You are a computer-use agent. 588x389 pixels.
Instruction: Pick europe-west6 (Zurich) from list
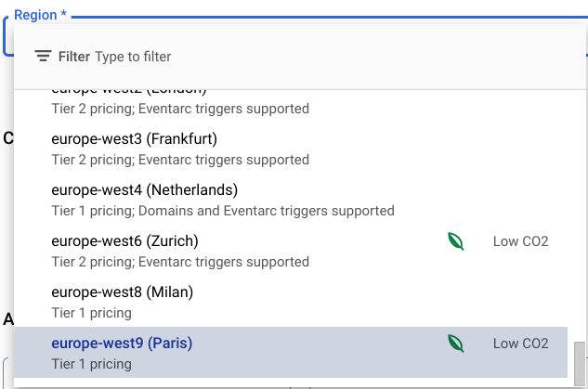124,241
